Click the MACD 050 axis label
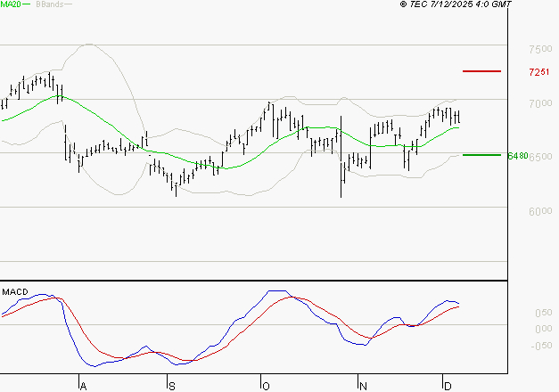Viewport: 559px width, 392px height. coord(544,313)
